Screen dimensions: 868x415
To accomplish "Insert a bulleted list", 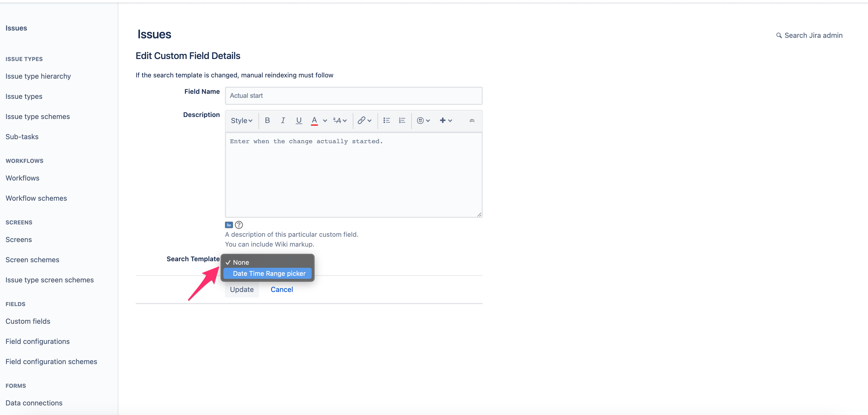I will point(387,120).
